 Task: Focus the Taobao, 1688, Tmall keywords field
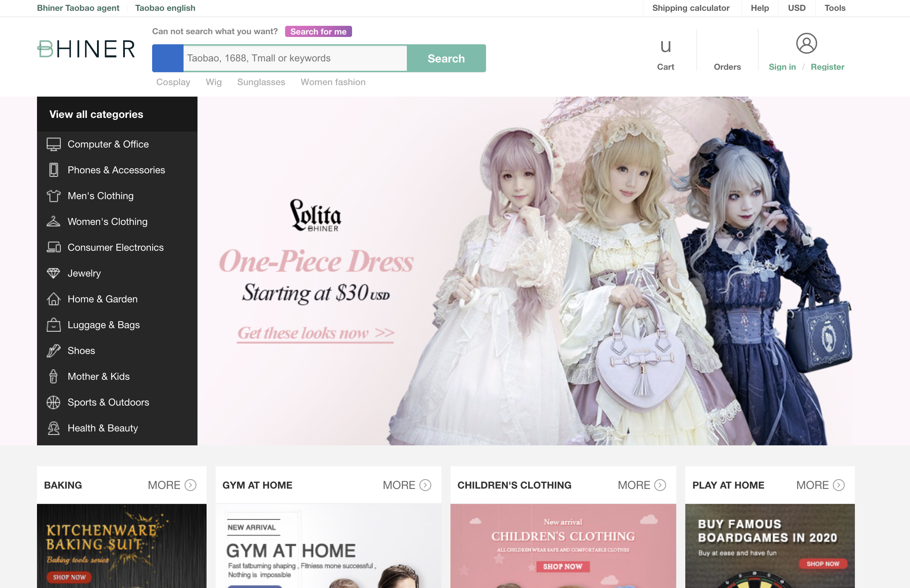(295, 58)
